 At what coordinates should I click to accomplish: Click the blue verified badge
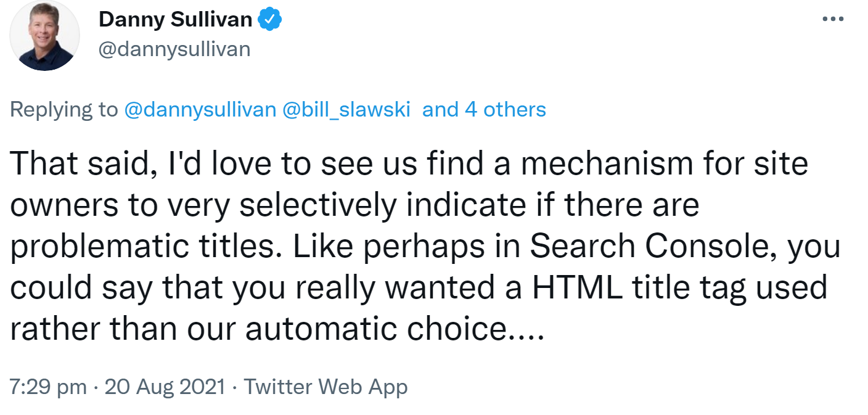point(269,20)
